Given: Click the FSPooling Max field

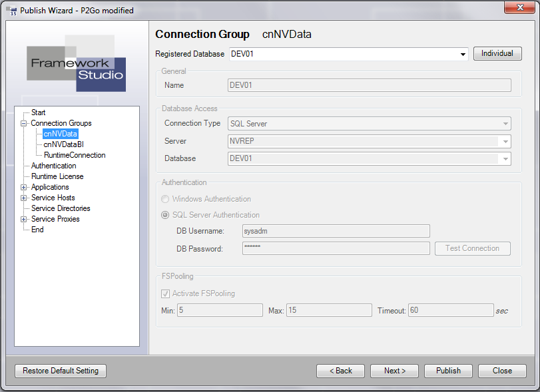Looking at the screenshot, I should pyautogui.click(x=329, y=310).
